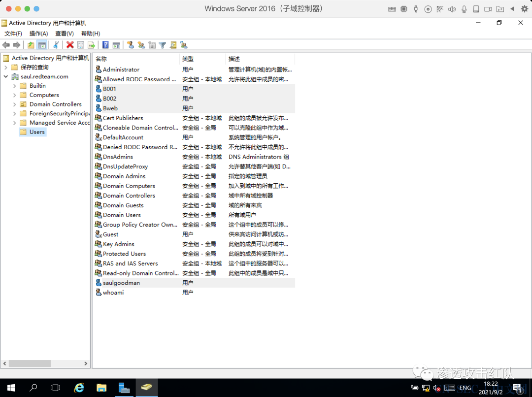Open Help with the blue question mark icon

pyautogui.click(x=105, y=45)
